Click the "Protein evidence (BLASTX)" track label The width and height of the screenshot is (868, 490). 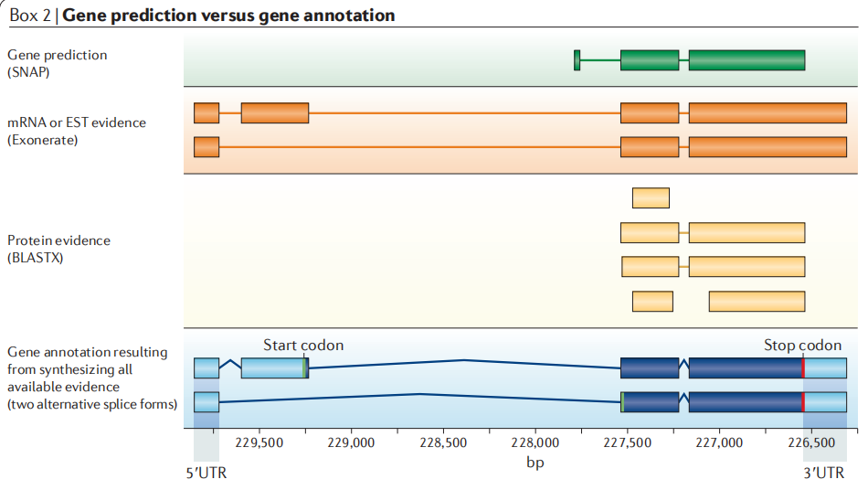point(58,248)
